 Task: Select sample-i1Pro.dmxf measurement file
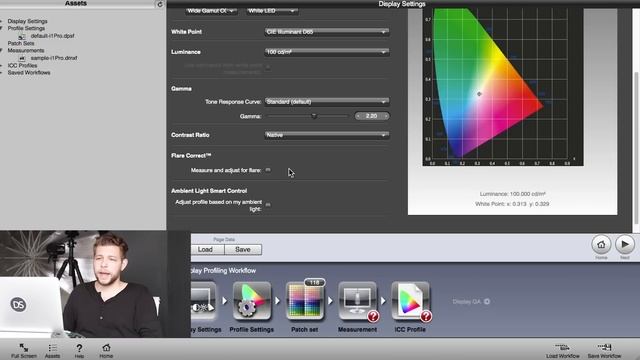(x=54, y=58)
